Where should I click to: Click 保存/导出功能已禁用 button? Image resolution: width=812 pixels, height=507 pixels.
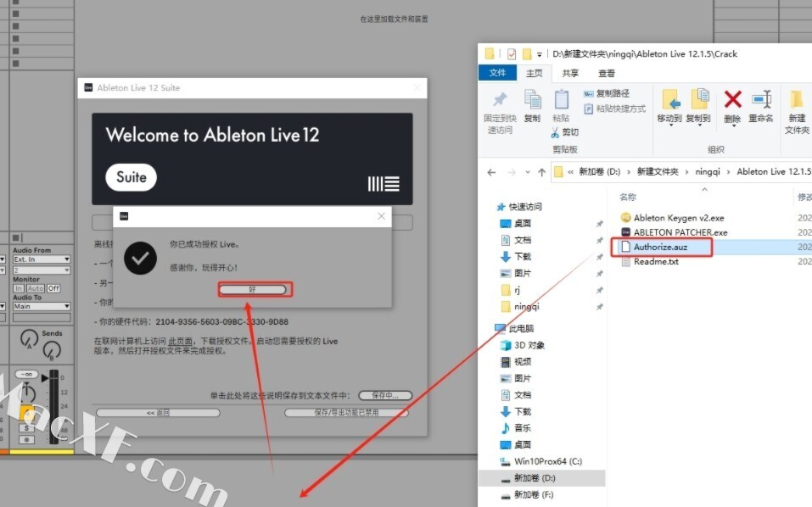pyautogui.click(x=346, y=413)
